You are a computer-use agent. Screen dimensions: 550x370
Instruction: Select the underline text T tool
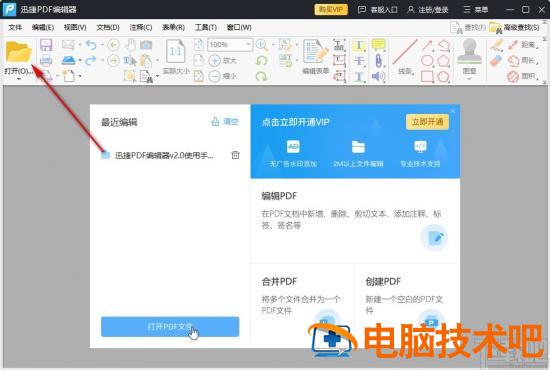359,76
